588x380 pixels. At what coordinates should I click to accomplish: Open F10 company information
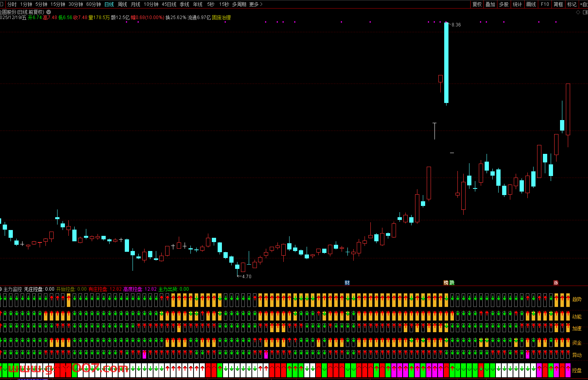coord(545,4)
